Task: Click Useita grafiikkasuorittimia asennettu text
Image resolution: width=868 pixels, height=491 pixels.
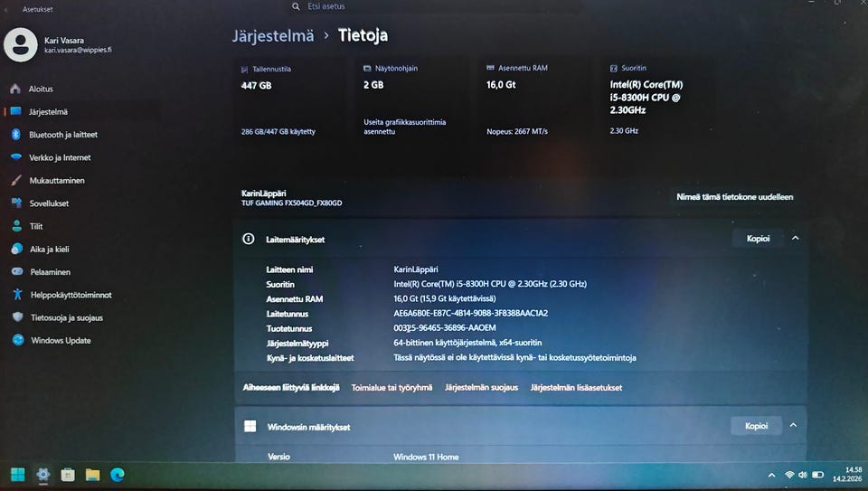Action: 405,127
